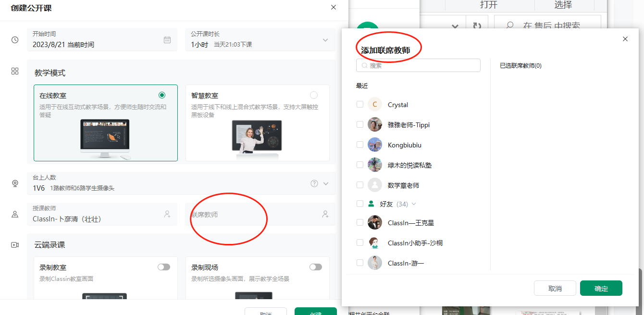Screen dimensions: 644x315
Task: Select 智慧教室 radio button
Action: [314, 95]
